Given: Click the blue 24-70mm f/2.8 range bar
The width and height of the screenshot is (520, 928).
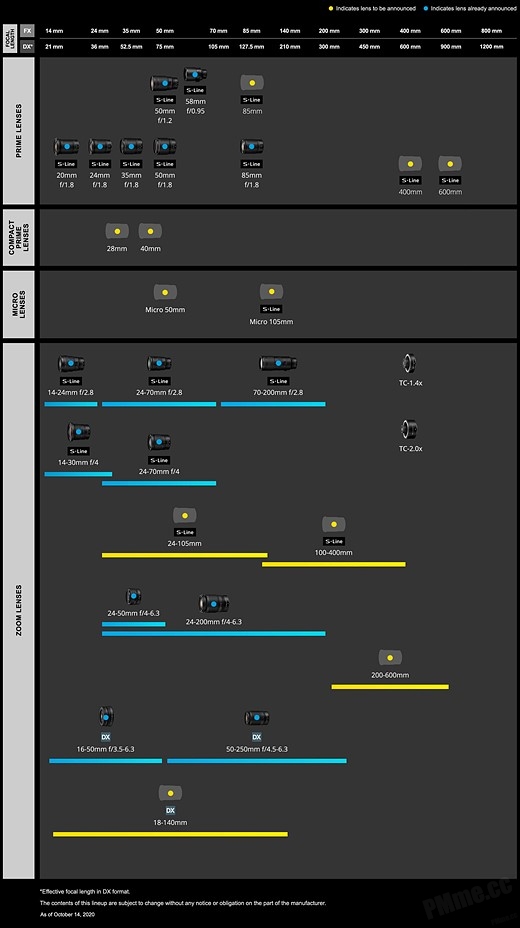Looking at the screenshot, I should click(x=159, y=404).
